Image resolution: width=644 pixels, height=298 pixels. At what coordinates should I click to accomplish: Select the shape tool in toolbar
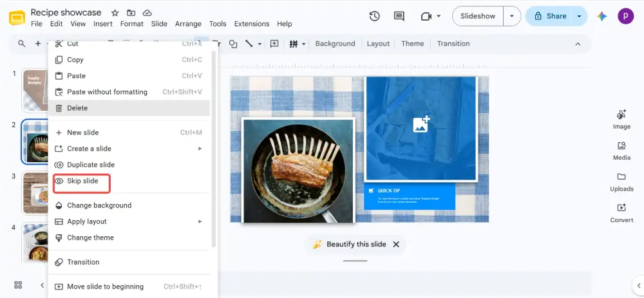point(233,44)
